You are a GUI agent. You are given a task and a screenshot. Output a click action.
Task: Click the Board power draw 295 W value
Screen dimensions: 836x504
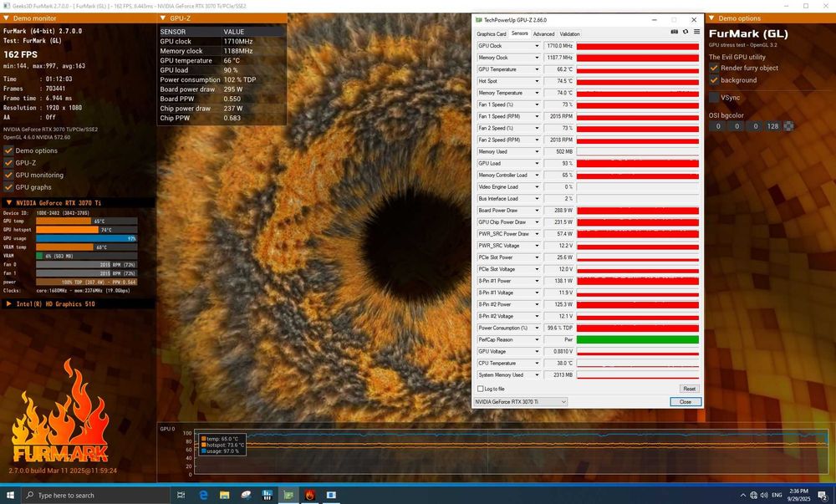click(x=233, y=89)
